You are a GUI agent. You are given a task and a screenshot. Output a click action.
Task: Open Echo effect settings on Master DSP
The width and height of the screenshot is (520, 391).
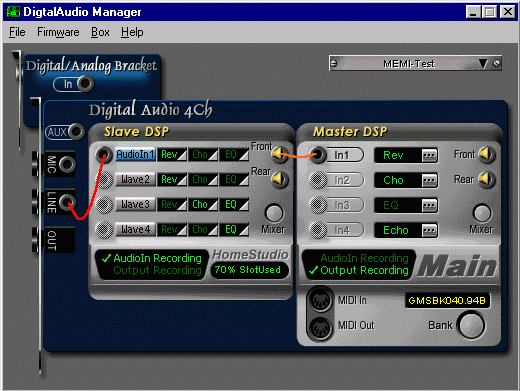[429, 230]
